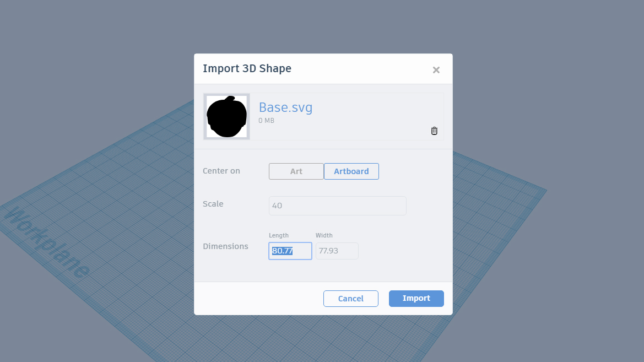Viewport: 644px width, 362px height.
Task: Close the Import 3D Shape dialog
Action: pyautogui.click(x=436, y=71)
